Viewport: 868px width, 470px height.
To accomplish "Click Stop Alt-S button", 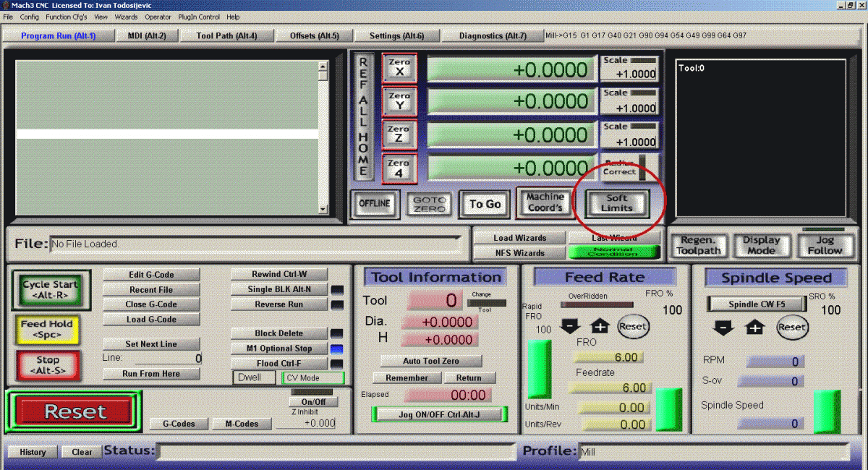I will coord(48,365).
